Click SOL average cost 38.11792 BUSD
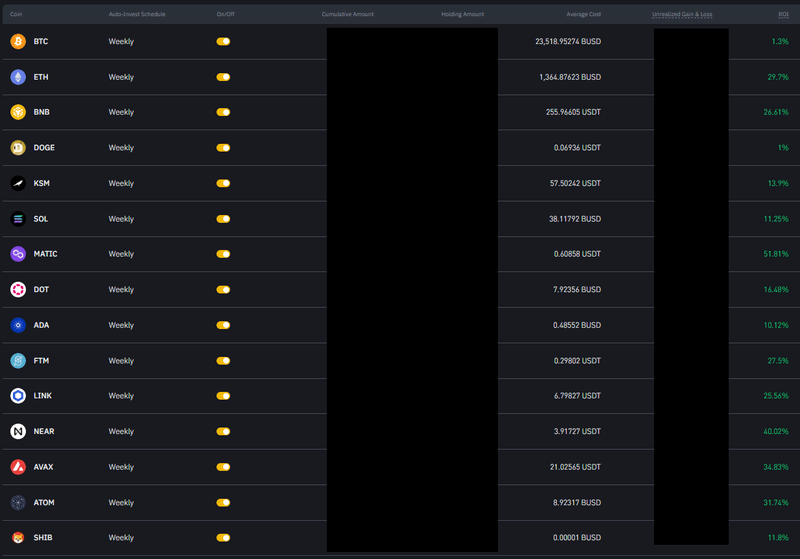The width and height of the screenshot is (800, 559). click(x=574, y=219)
